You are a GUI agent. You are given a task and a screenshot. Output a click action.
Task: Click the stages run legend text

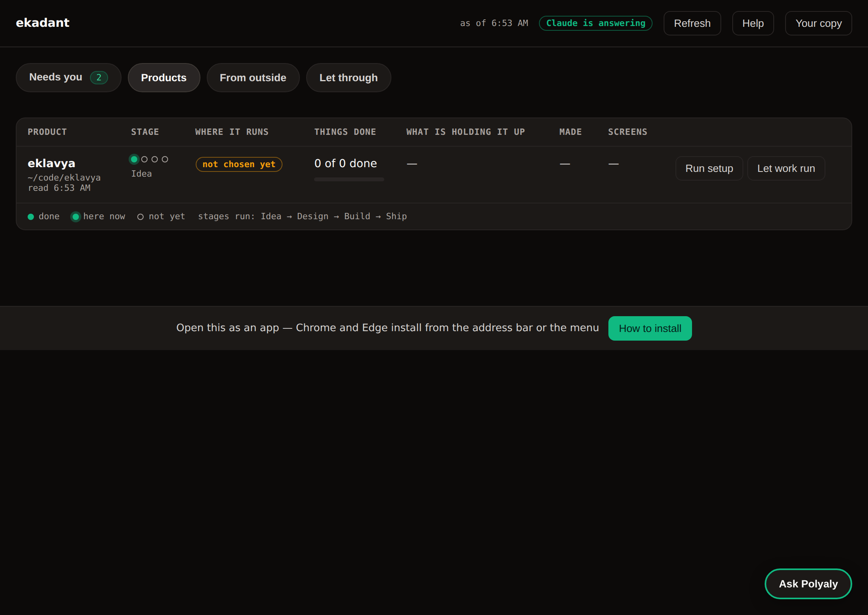pyautogui.click(x=302, y=216)
